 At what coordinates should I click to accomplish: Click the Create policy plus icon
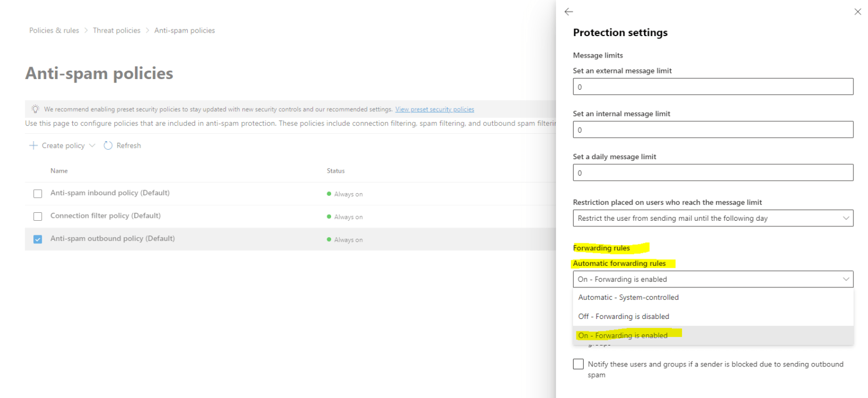point(33,145)
